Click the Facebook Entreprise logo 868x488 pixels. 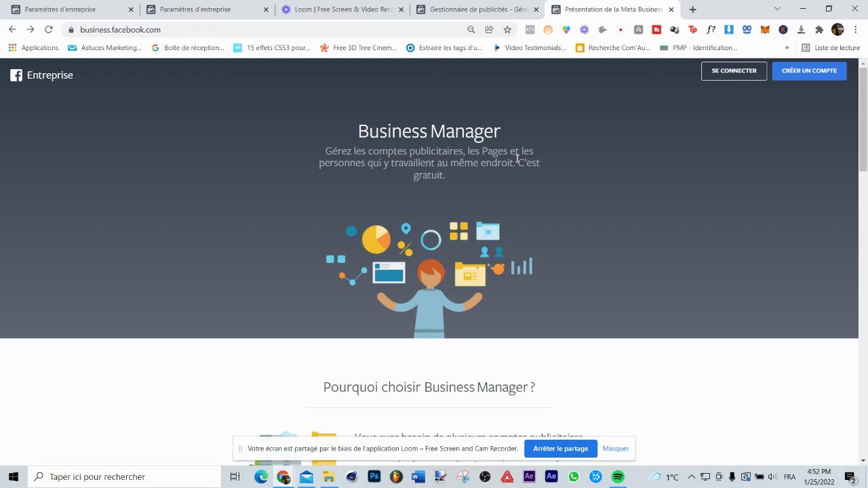click(41, 75)
